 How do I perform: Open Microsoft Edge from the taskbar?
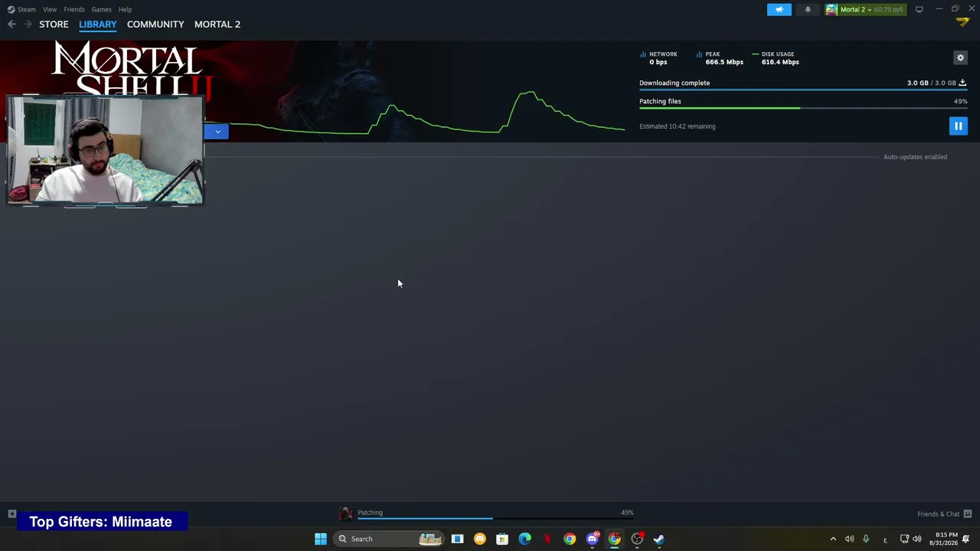524,539
